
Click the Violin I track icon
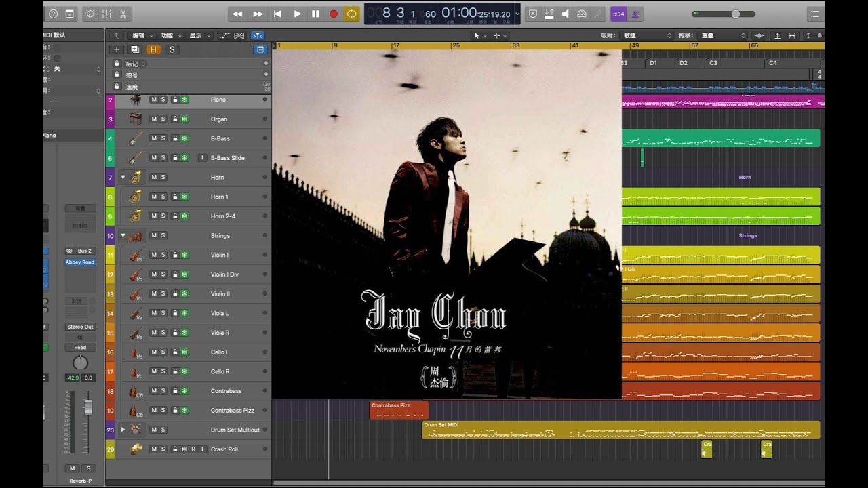pyautogui.click(x=136, y=255)
